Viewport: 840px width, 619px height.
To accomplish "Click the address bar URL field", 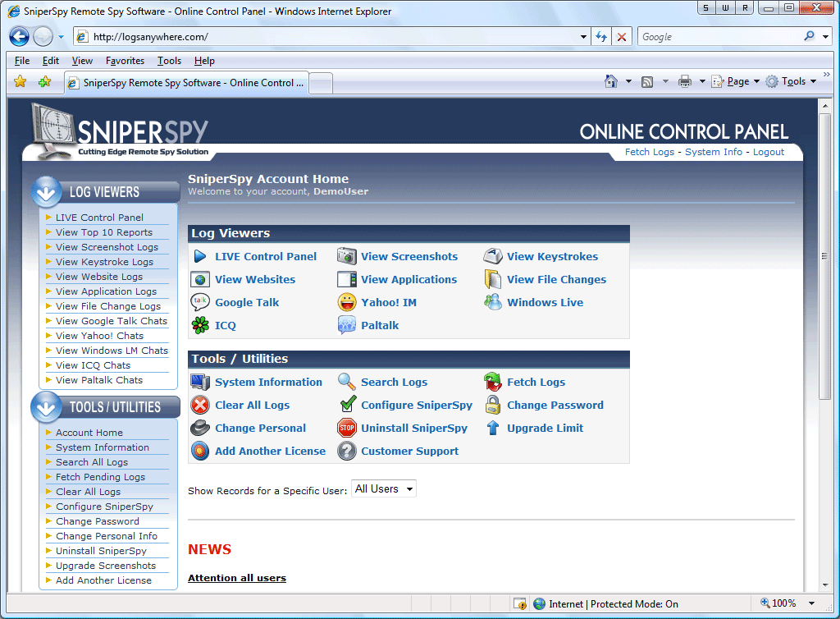I will tap(332, 37).
